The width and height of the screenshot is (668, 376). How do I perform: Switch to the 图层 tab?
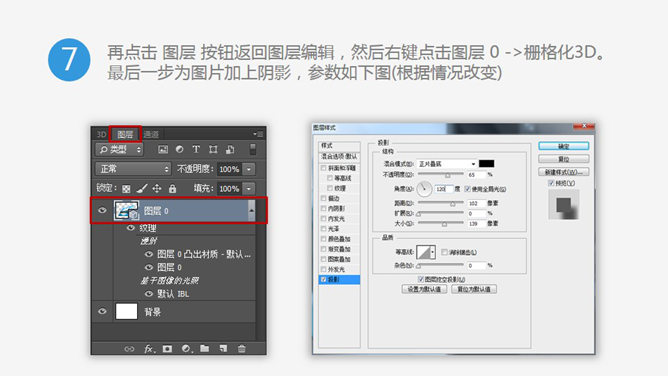tap(125, 135)
